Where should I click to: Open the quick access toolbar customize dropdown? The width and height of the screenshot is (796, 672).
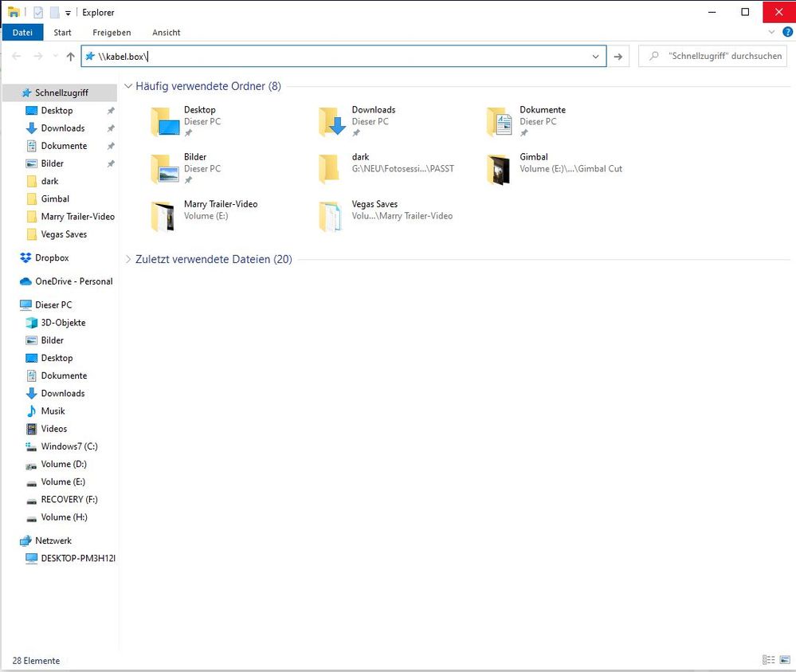point(68,13)
